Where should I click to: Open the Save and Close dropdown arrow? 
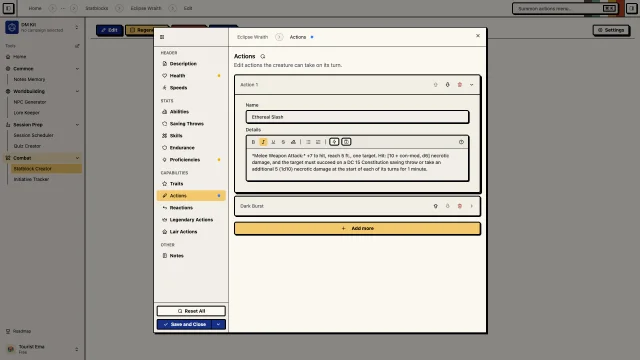pyautogui.click(x=218, y=324)
